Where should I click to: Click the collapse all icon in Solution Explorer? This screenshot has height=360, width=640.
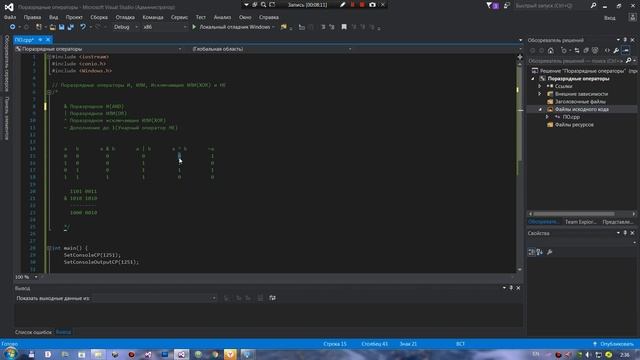586,51
